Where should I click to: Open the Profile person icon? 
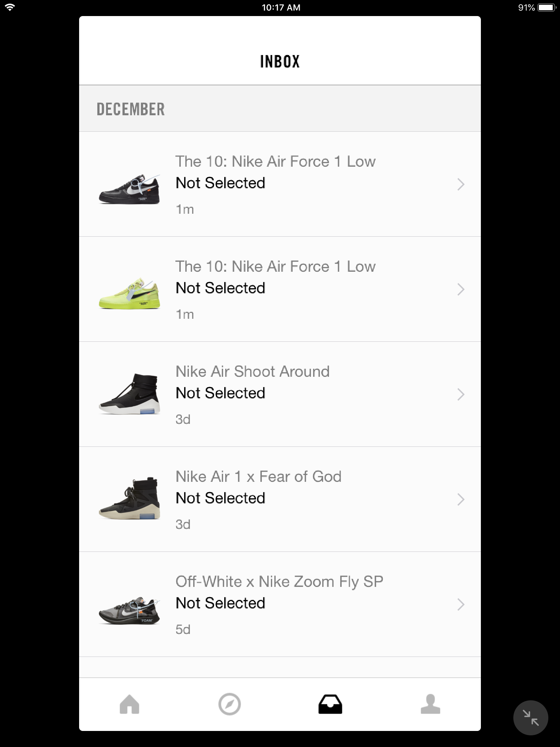point(430,704)
